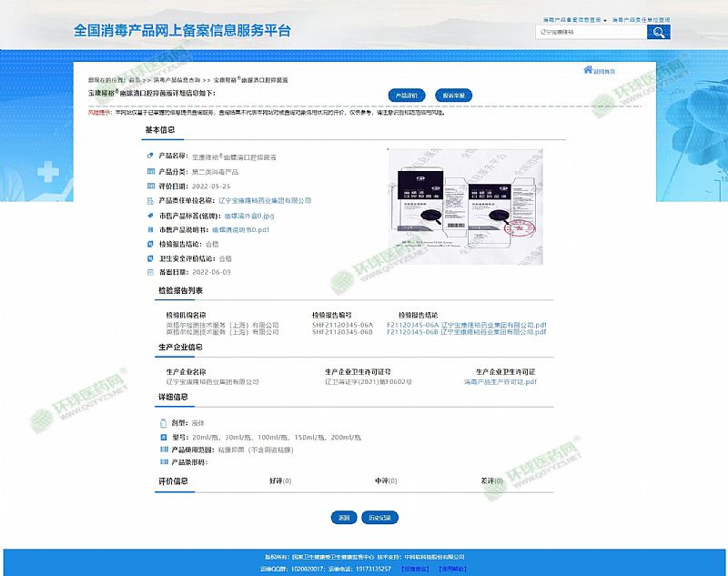
Task: Click the search input field containing 辽宁宝康隆裕
Action: click(591, 32)
